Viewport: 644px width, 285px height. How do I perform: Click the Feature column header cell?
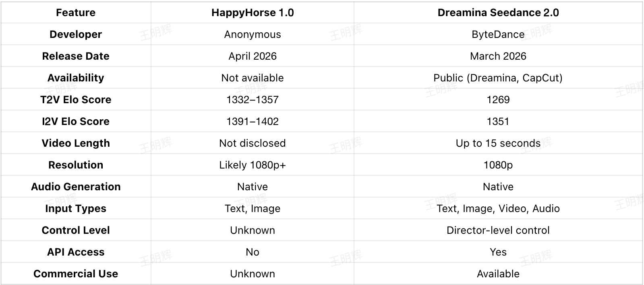pyautogui.click(x=76, y=12)
